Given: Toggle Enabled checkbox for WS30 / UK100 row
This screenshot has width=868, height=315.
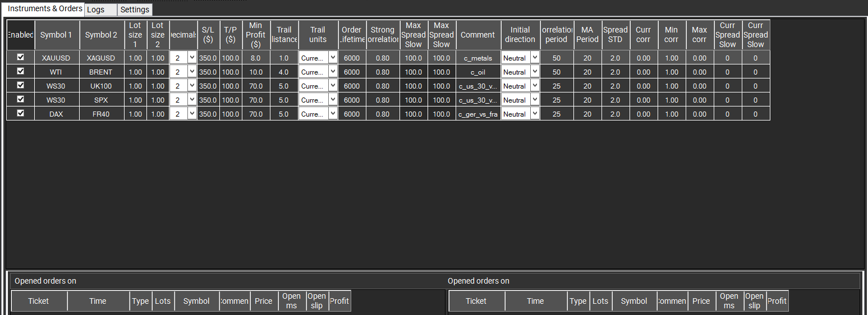Looking at the screenshot, I should click(21, 85).
